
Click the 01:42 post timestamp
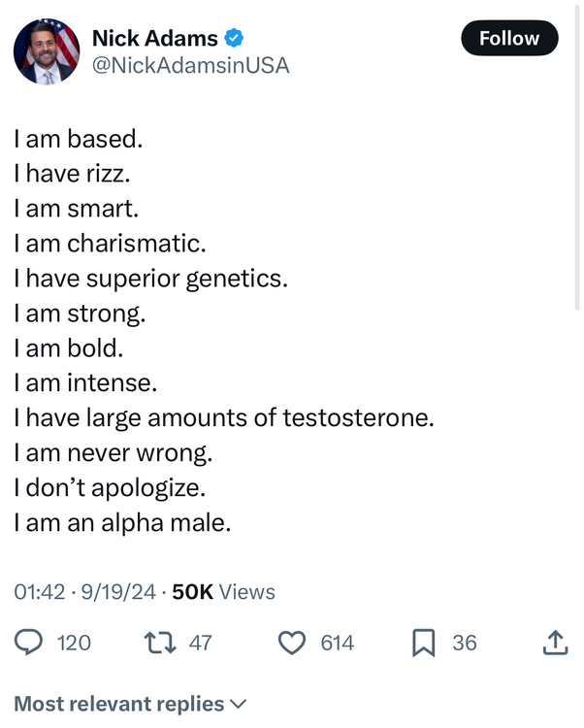click(x=39, y=591)
